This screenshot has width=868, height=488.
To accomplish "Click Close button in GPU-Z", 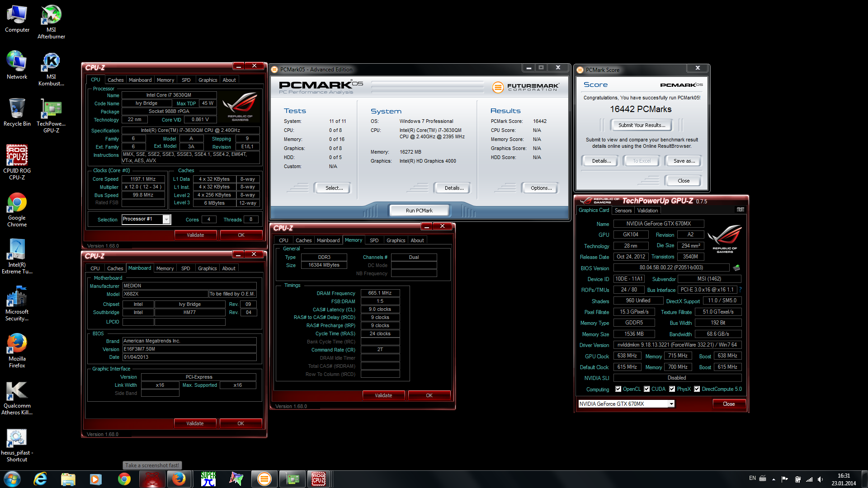I will [729, 404].
